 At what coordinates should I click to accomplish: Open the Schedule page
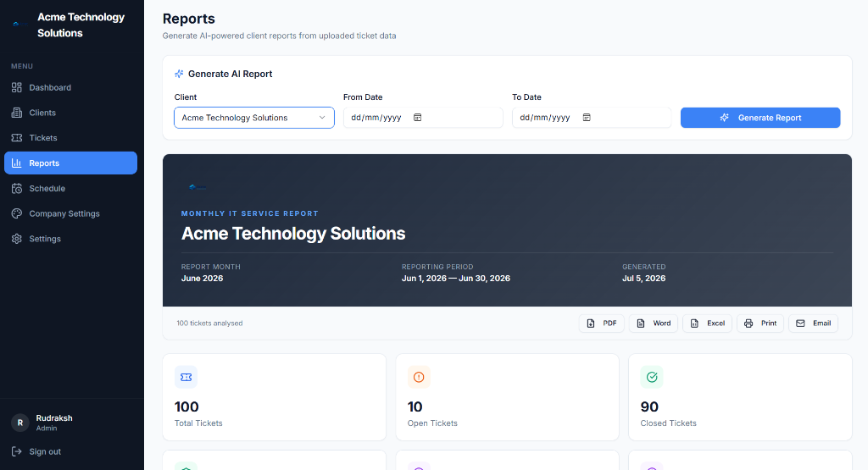pyautogui.click(x=71, y=189)
